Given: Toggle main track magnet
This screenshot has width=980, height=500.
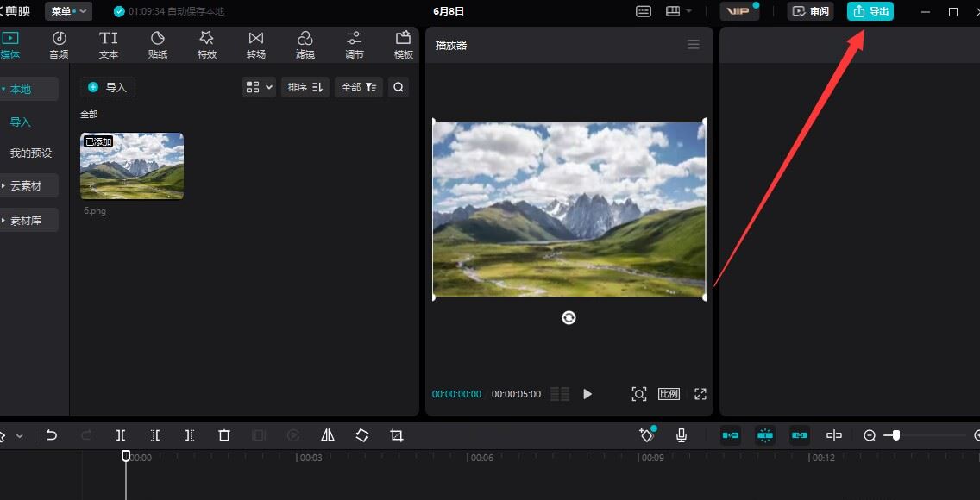Looking at the screenshot, I should click(731, 435).
